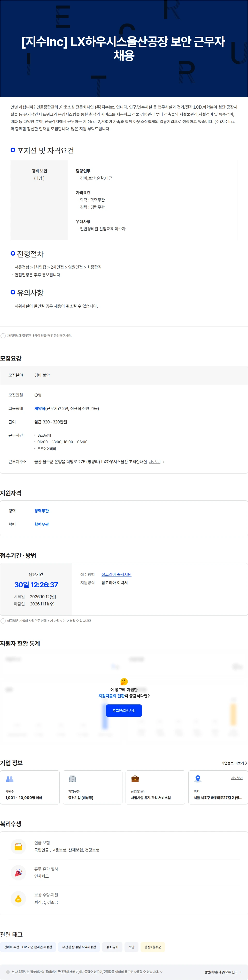Select the 울산>울주군 tag
The height and width of the screenshot is (980, 248).
152,946
